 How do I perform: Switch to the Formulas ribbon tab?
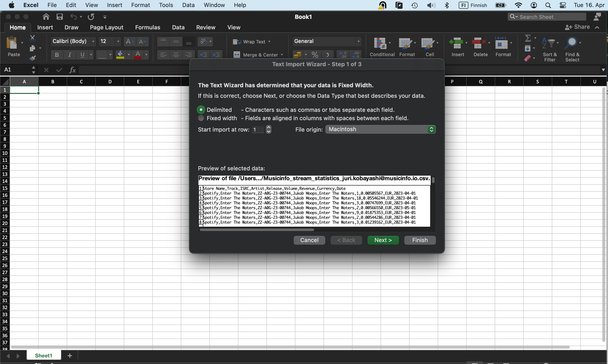coord(148,27)
